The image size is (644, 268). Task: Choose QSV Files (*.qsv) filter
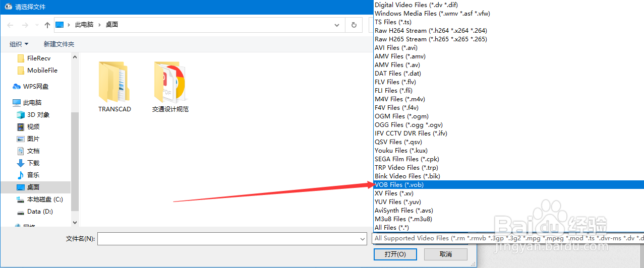coord(509,142)
